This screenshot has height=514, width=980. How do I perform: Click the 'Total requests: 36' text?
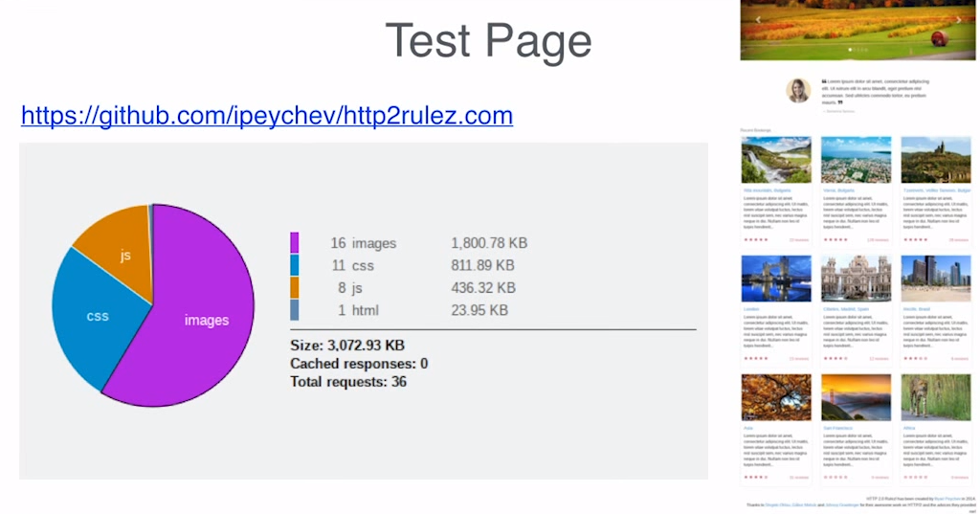click(x=348, y=382)
